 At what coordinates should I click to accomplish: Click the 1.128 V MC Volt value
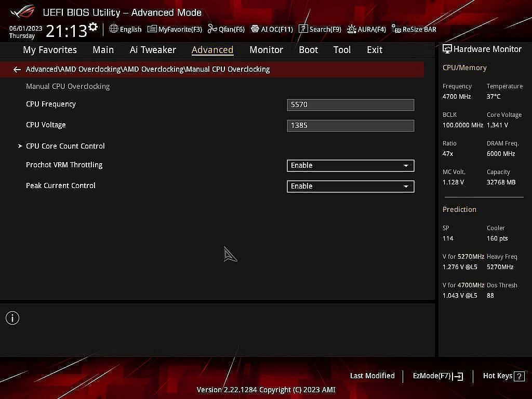[x=453, y=182]
